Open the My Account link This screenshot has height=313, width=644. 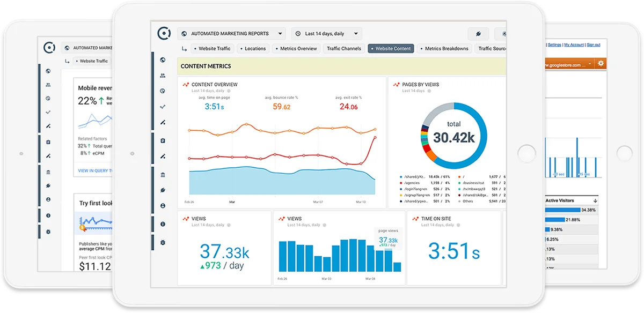[574, 45]
